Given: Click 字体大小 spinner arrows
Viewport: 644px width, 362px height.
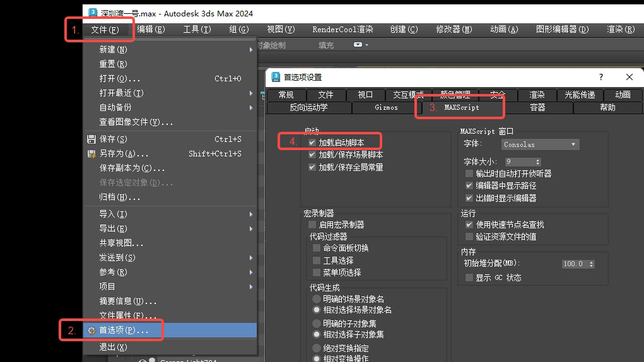Looking at the screenshot, I should pos(537,161).
